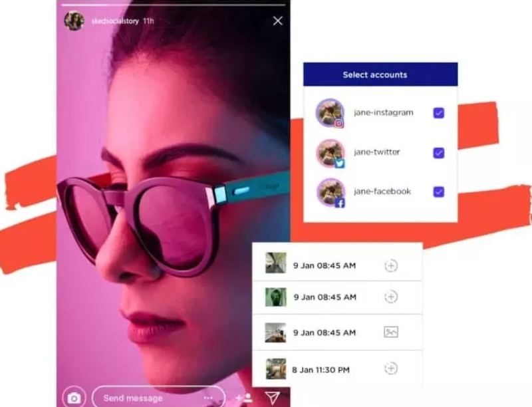Select the 8 Jan 11:30 PM schedule time
Viewport: 532px width, 407px height.
[x=321, y=370]
